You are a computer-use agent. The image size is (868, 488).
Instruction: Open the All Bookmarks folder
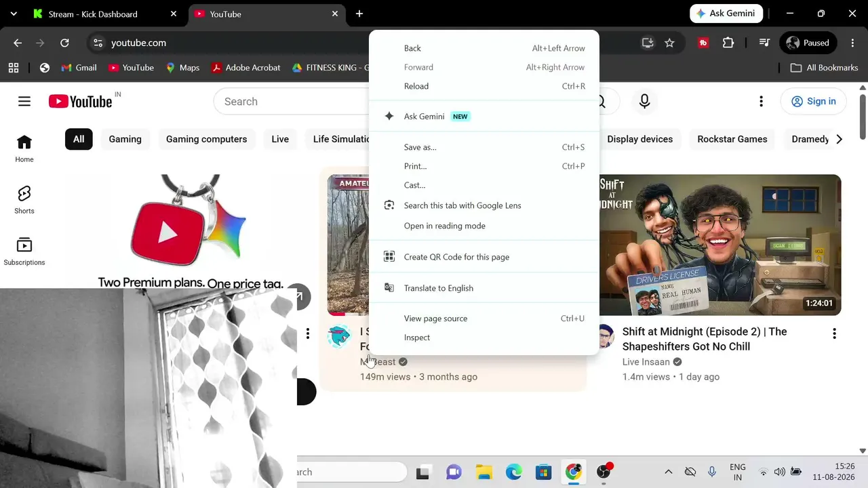824,68
